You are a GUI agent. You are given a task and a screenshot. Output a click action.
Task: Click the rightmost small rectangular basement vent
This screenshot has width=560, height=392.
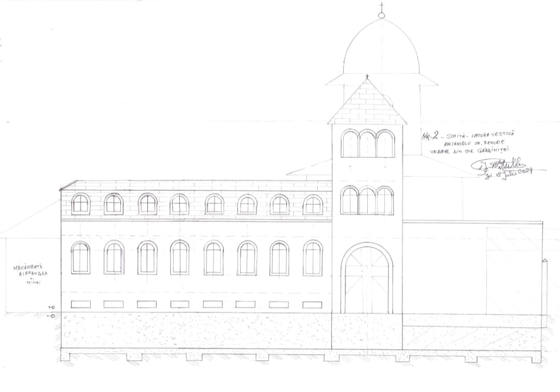(312, 305)
